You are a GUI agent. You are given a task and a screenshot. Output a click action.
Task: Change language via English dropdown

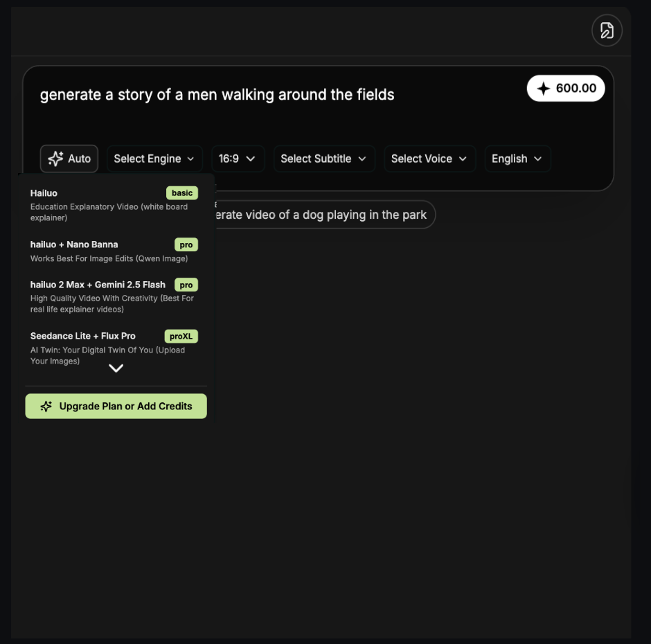[x=517, y=159]
